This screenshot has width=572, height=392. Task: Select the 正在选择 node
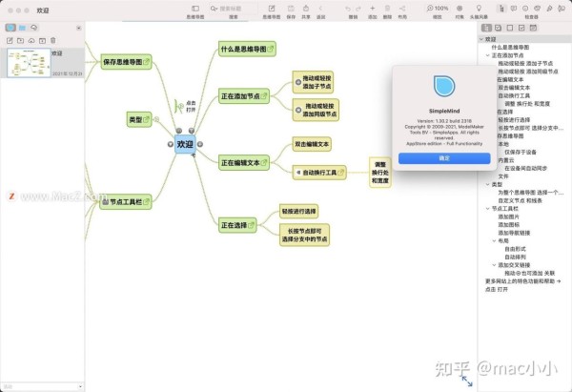pyautogui.click(x=237, y=225)
